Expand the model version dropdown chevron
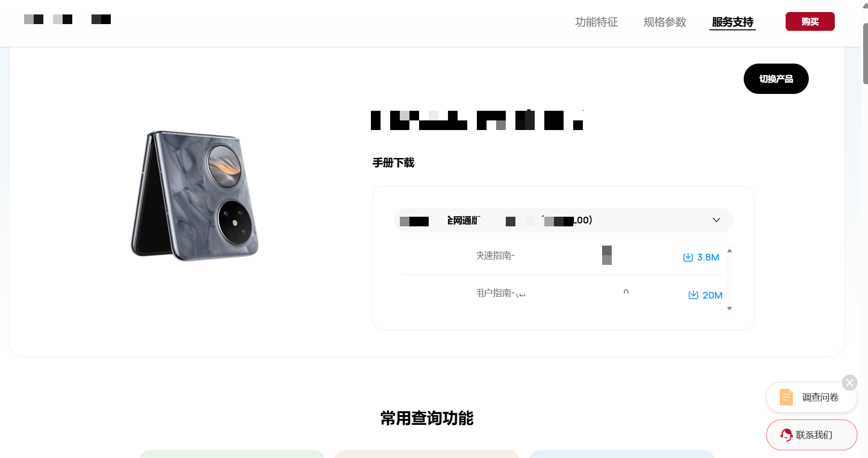868x458 pixels. click(716, 220)
